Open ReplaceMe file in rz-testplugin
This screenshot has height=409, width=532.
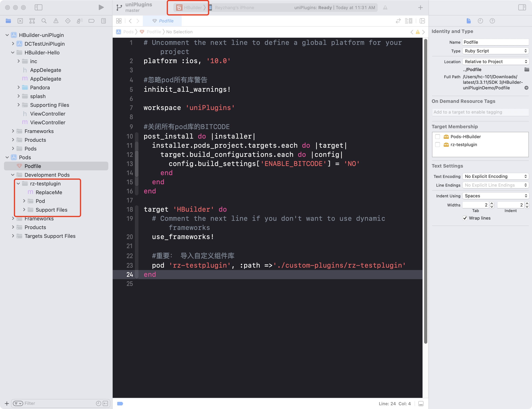[49, 192]
